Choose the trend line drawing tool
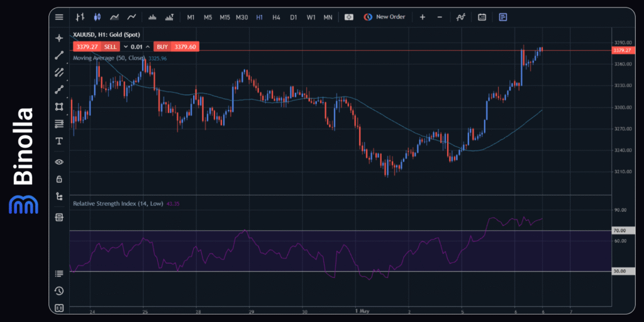 [x=59, y=55]
